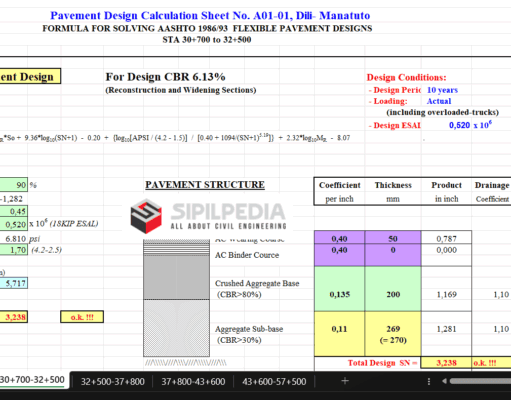Switch to the 32+500-37+800 sheet tab
Viewport: 511px width, 400px height.
[x=113, y=381]
